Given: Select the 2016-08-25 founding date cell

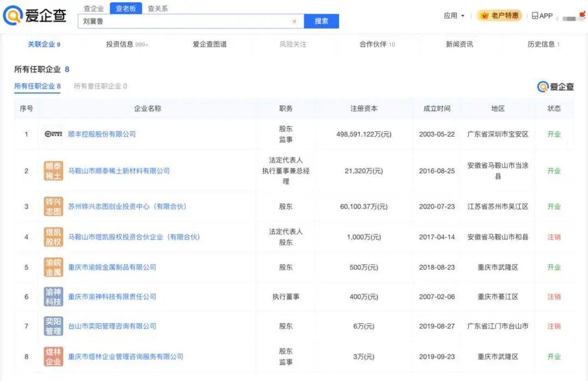Looking at the screenshot, I should (x=437, y=171).
